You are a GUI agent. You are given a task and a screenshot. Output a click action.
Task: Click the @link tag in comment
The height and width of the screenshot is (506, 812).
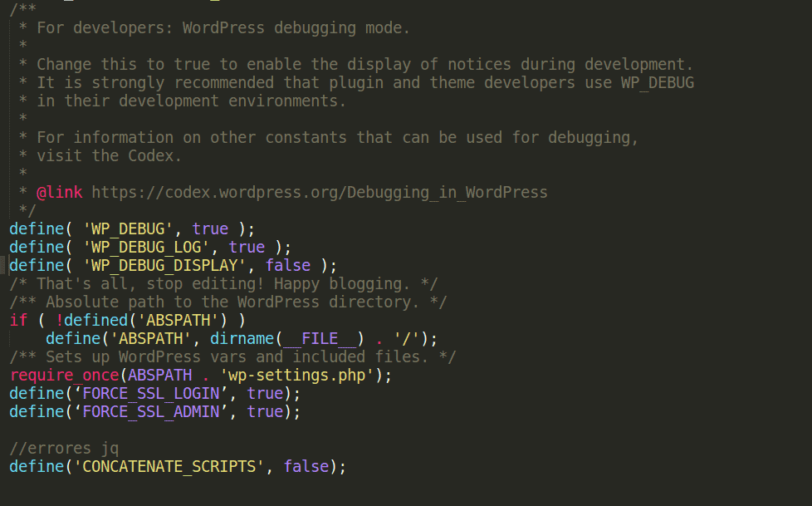(x=59, y=193)
